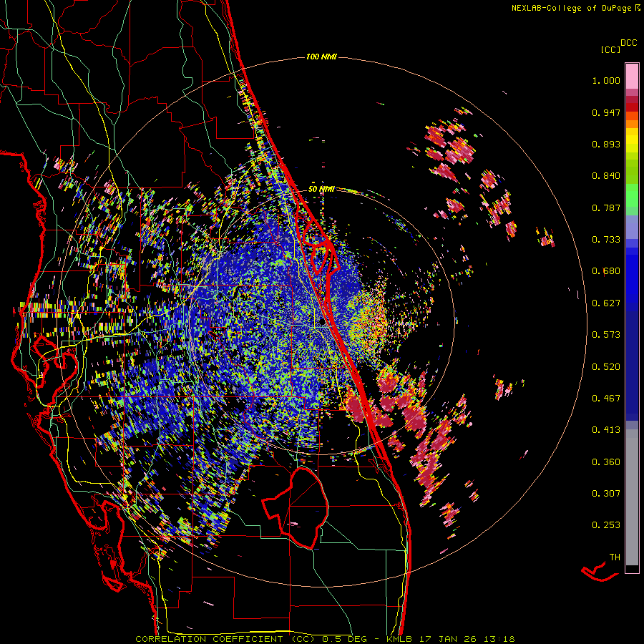Click the 50 NMI range ring label

[321, 189]
